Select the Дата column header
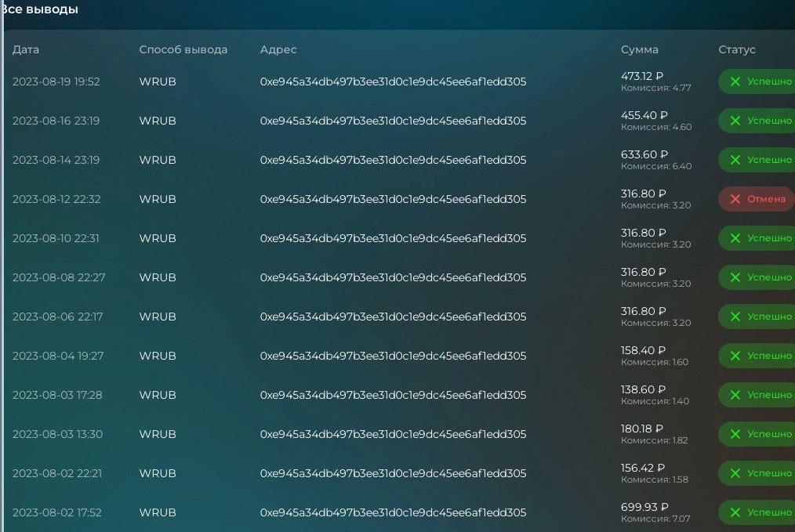This screenshot has width=795, height=532. pos(26,49)
